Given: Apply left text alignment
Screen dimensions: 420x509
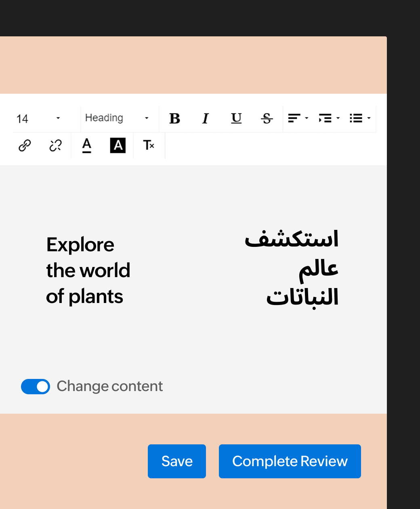Looking at the screenshot, I should (x=295, y=118).
